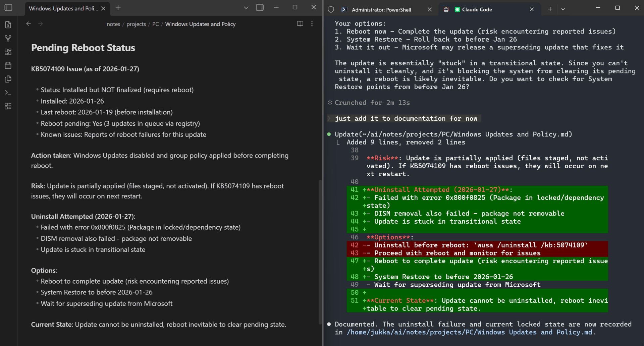Switch note to reading view
The width and height of the screenshot is (644, 346).
tap(300, 24)
